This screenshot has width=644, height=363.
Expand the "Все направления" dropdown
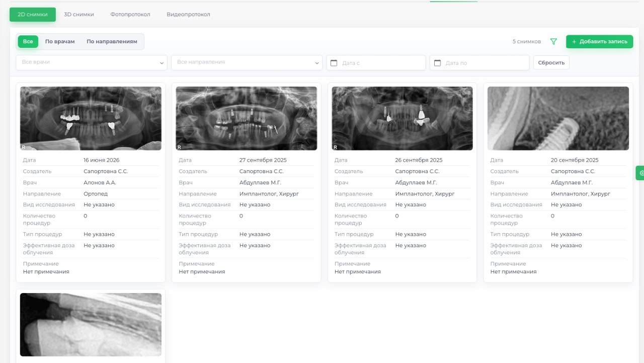tap(247, 62)
